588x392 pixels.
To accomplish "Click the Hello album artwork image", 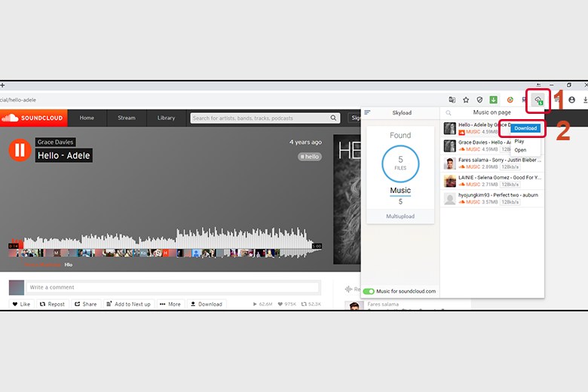I will (347, 199).
